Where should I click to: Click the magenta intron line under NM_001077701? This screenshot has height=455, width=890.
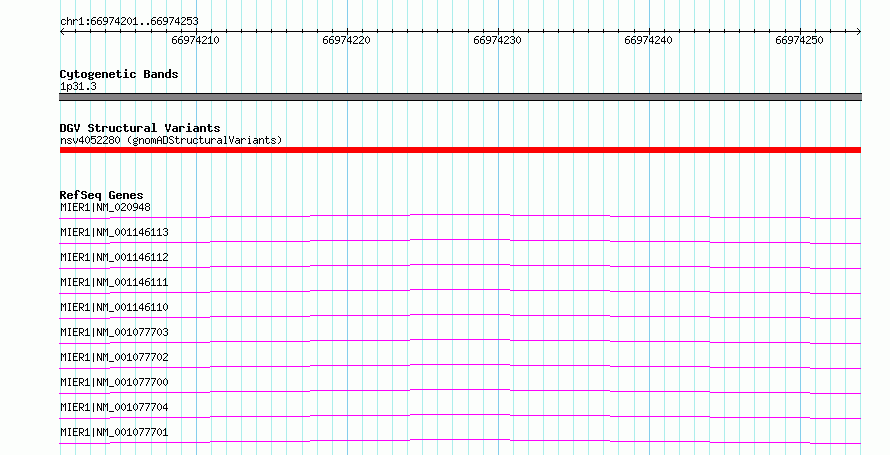pyautogui.click(x=460, y=440)
